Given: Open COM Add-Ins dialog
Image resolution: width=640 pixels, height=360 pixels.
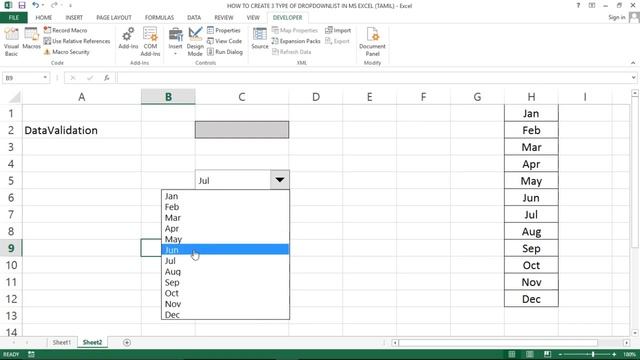Looking at the screenshot, I should click(x=150, y=42).
